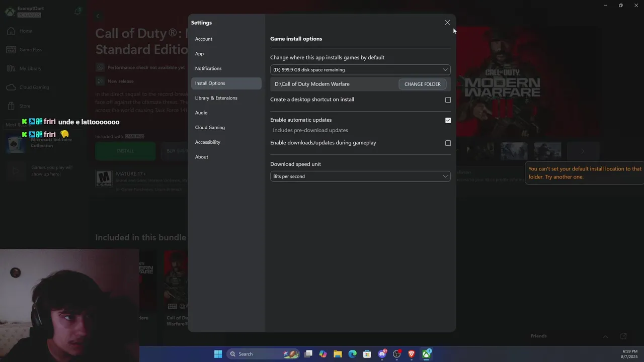Open the Account settings section
The image size is (644, 362).
(226, 39)
